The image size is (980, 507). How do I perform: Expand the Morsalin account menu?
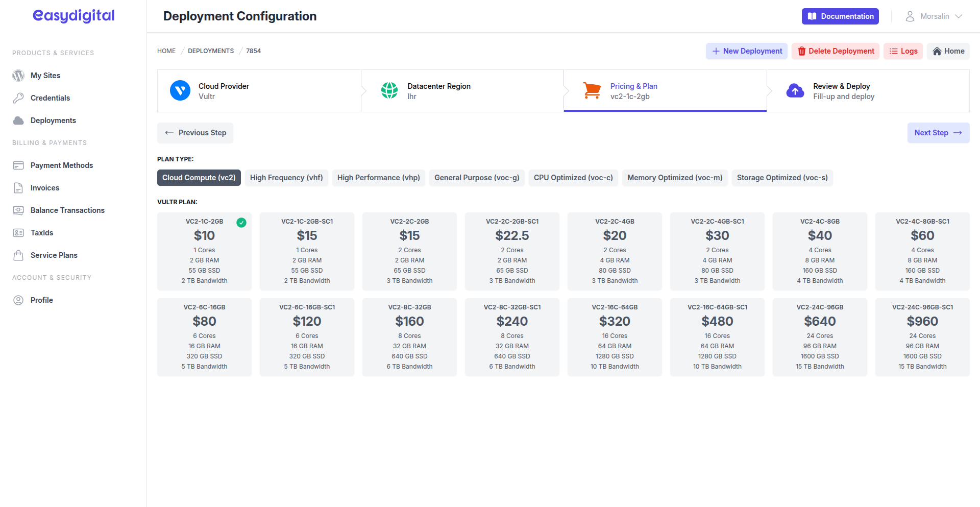pyautogui.click(x=935, y=16)
